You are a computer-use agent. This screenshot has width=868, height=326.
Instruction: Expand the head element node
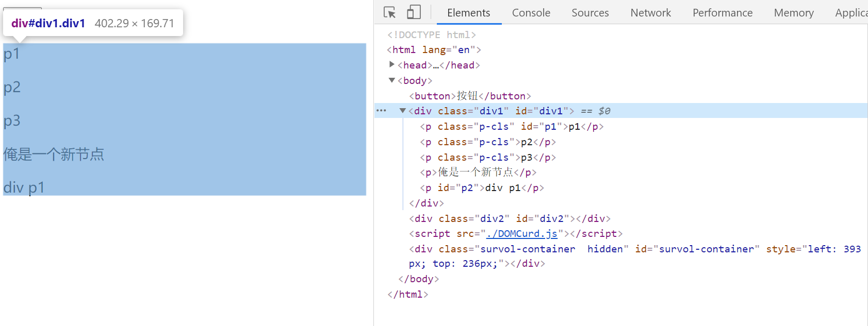point(392,65)
